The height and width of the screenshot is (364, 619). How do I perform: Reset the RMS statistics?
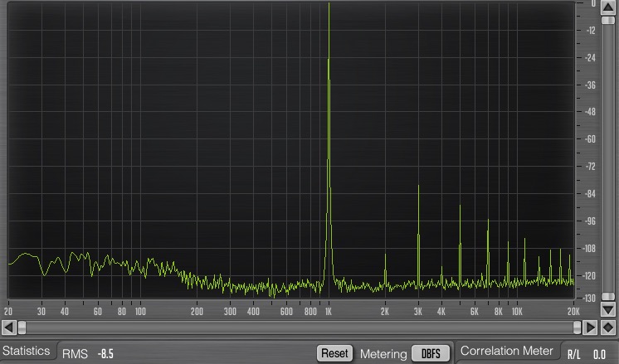pyautogui.click(x=334, y=353)
